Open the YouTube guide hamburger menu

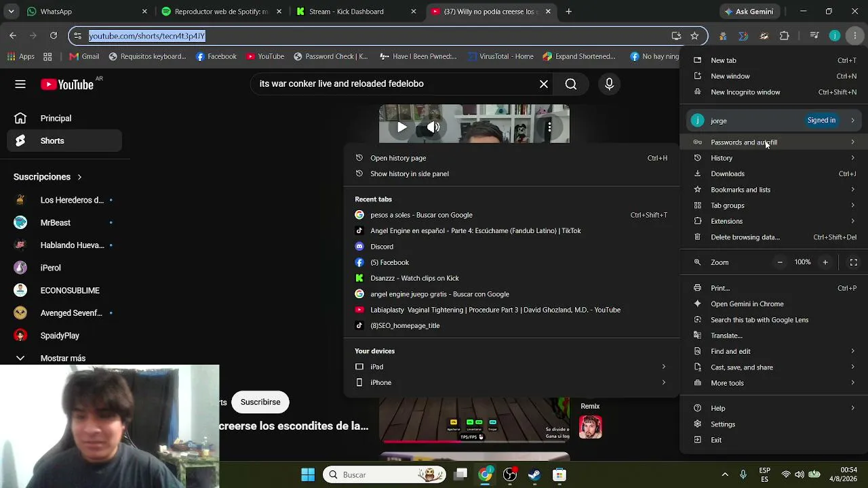coord(20,84)
